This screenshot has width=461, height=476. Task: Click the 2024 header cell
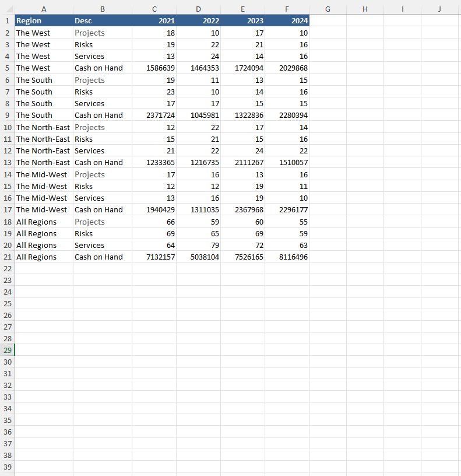(x=287, y=20)
